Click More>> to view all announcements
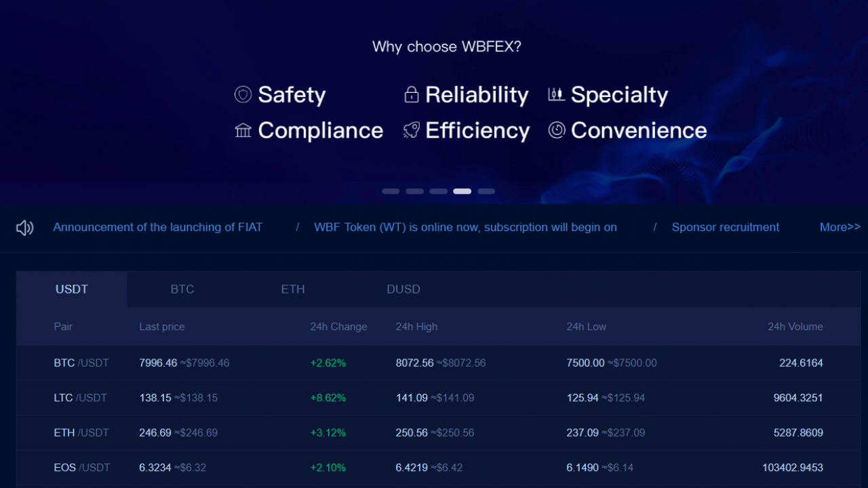This screenshot has height=488, width=868. (840, 228)
